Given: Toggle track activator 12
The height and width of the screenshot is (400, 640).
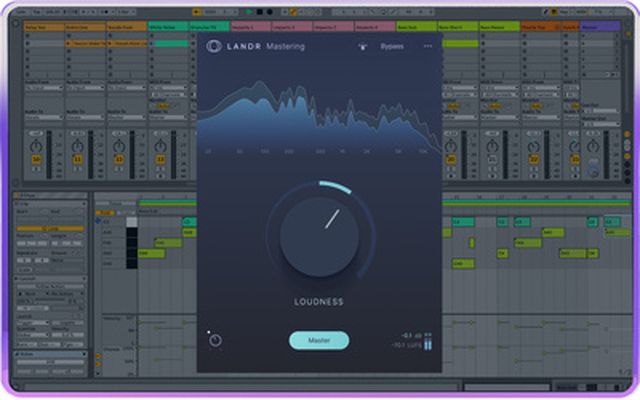Looking at the screenshot, I should (x=119, y=160).
